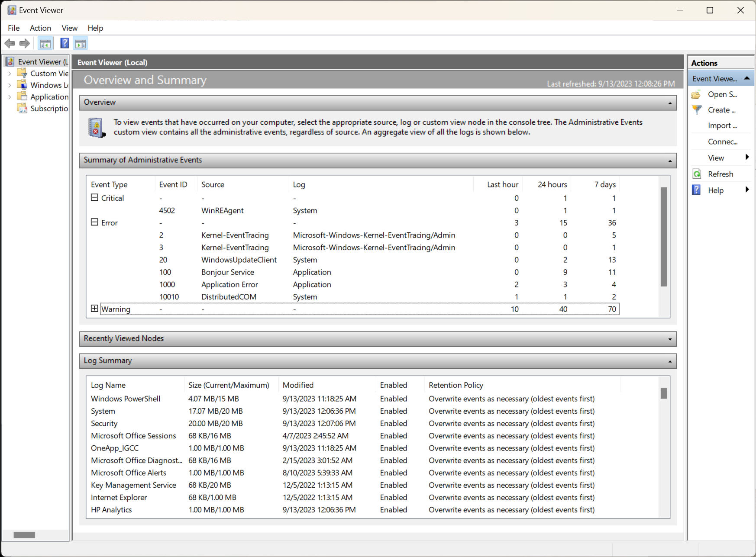Image resolution: width=756 pixels, height=557 pixels.
Task: Open the View menu
Action: pyautogui.click(x=69, y=28)
